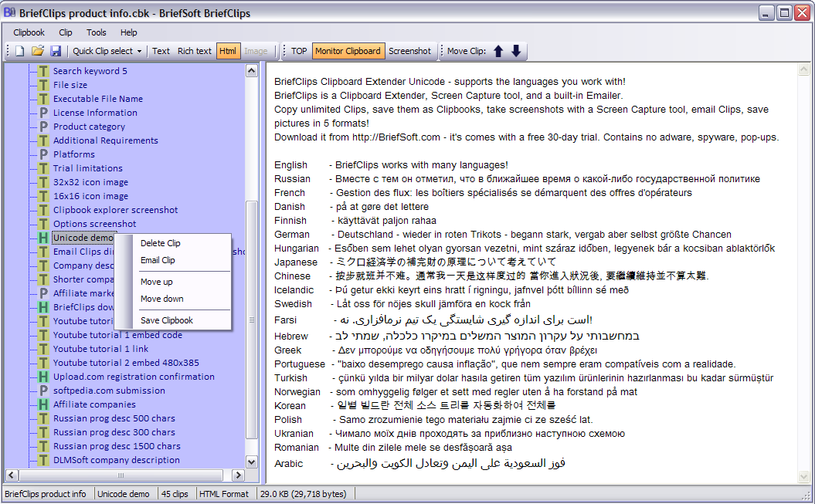Image resolution: width=815 pixels, height=504 pixels.
Task: Click HTML Format in the status bar
Action: (x=224, y=494)
